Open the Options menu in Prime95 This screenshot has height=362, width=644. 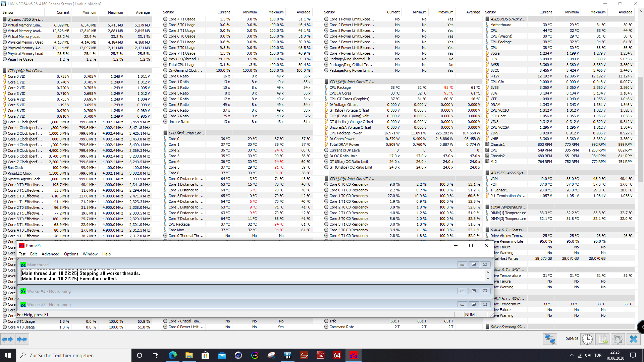[71, 254]
